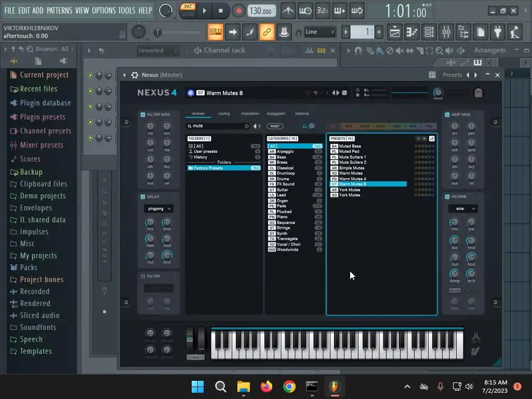Select User presets in folders list
This screenshot has width=532, height=399.
pos(224,151)
